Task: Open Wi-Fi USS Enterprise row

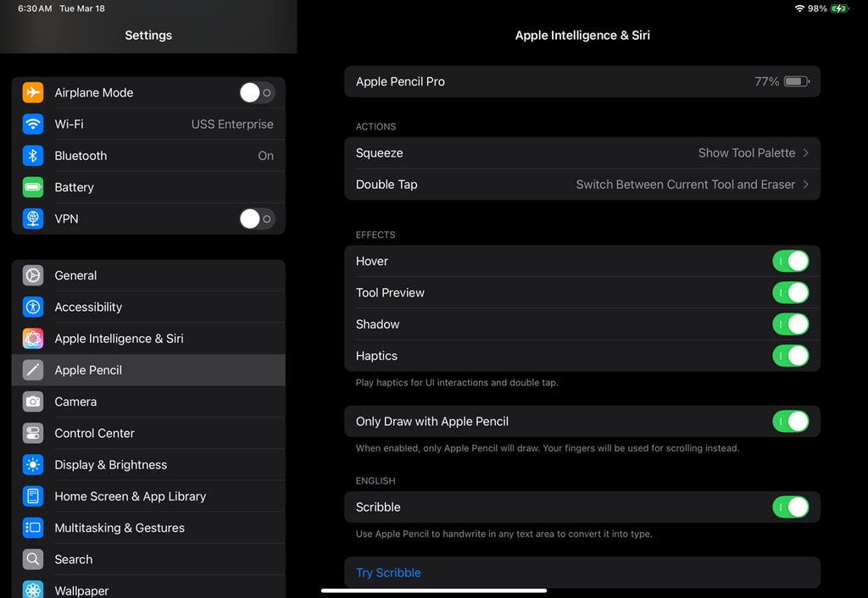Action: tap(148, 124)
